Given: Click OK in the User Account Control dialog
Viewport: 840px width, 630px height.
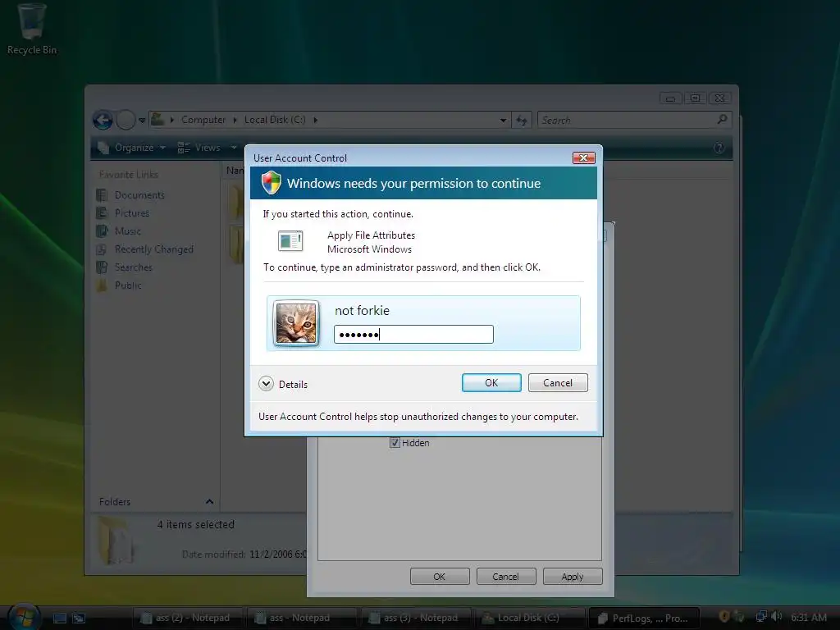Looking at the screenshot, I should pos(491,382).
